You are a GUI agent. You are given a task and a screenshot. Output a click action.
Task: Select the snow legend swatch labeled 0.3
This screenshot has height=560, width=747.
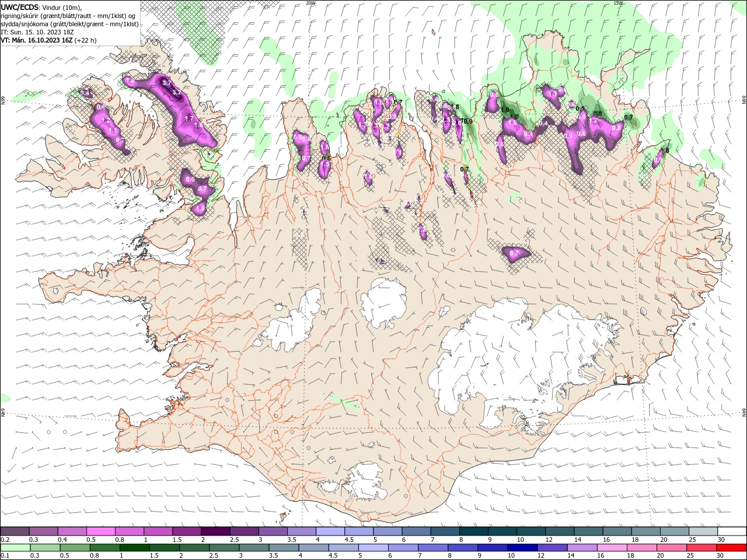43,531
